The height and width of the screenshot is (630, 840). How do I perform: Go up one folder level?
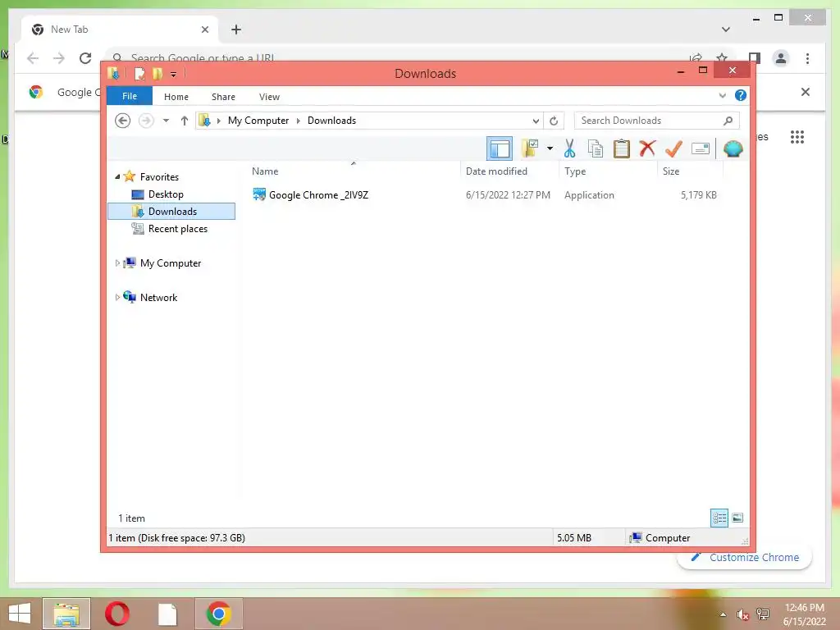tap(185, 121)
